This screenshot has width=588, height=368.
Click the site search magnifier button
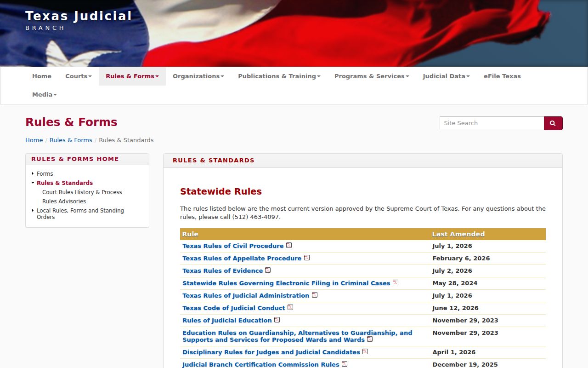553,123
